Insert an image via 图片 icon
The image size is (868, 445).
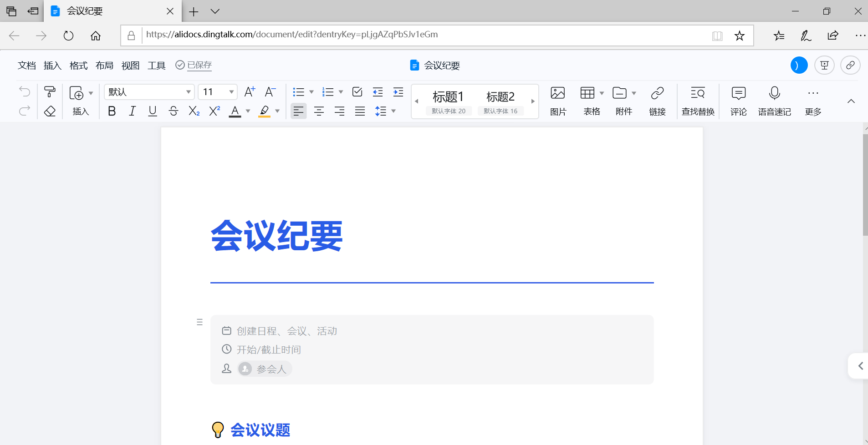point(558,101)
